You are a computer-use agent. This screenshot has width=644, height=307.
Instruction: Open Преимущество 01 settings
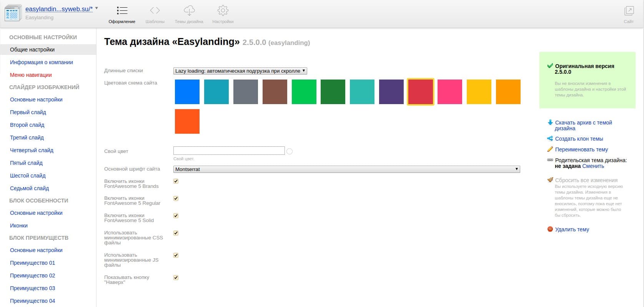[33, 263]
